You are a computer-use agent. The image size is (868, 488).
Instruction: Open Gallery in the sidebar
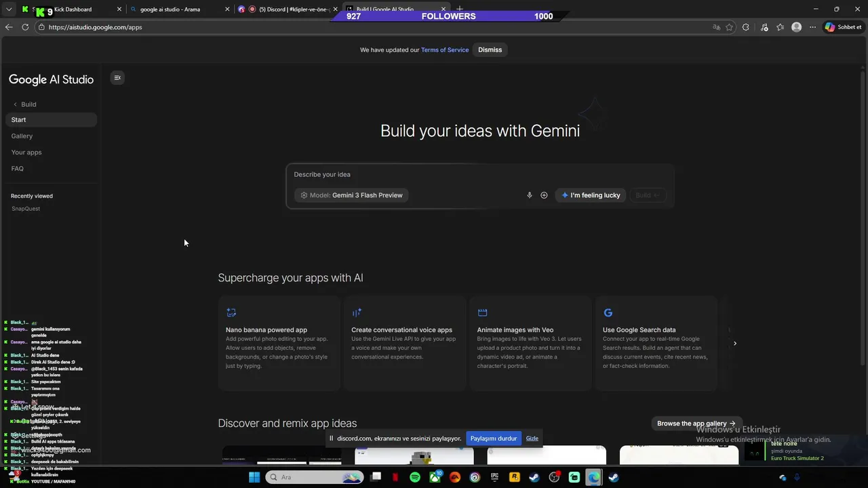pyautogui.click(x=22, y=136)
